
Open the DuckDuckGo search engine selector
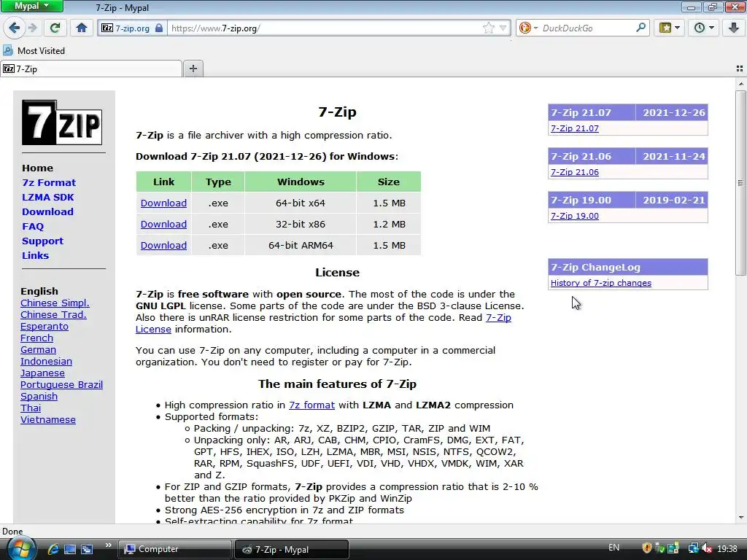point(528,28)
